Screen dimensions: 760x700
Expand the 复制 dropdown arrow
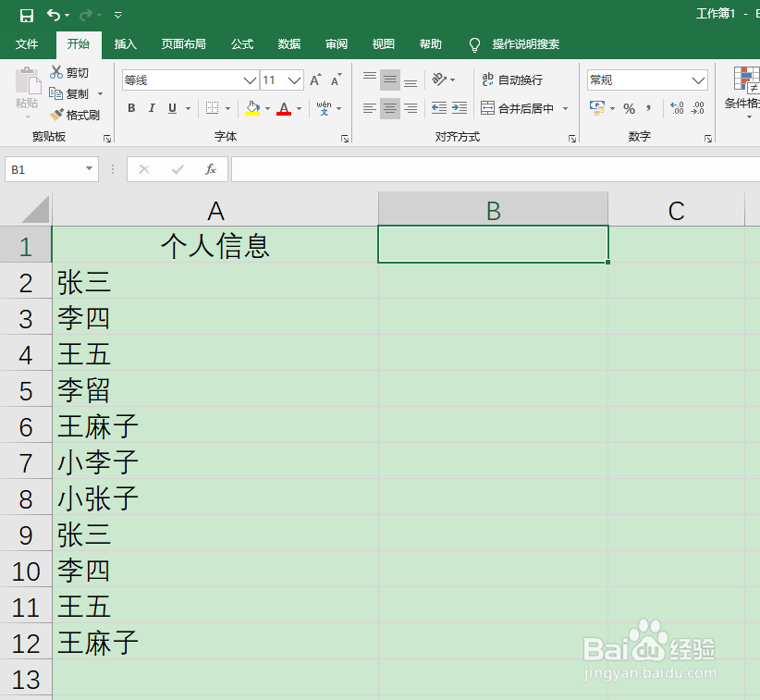coord(101,93)
